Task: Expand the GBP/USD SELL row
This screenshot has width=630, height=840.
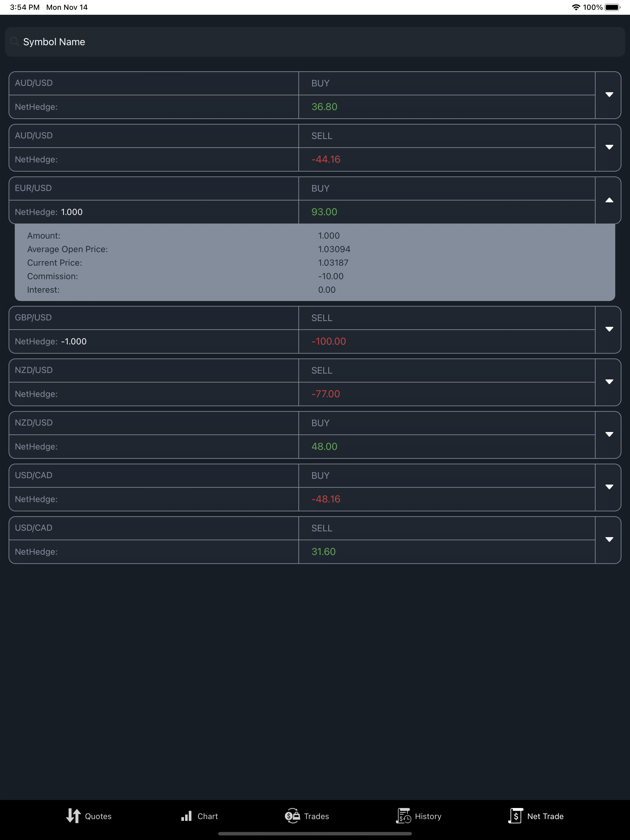Action: (x=609, y=329)
